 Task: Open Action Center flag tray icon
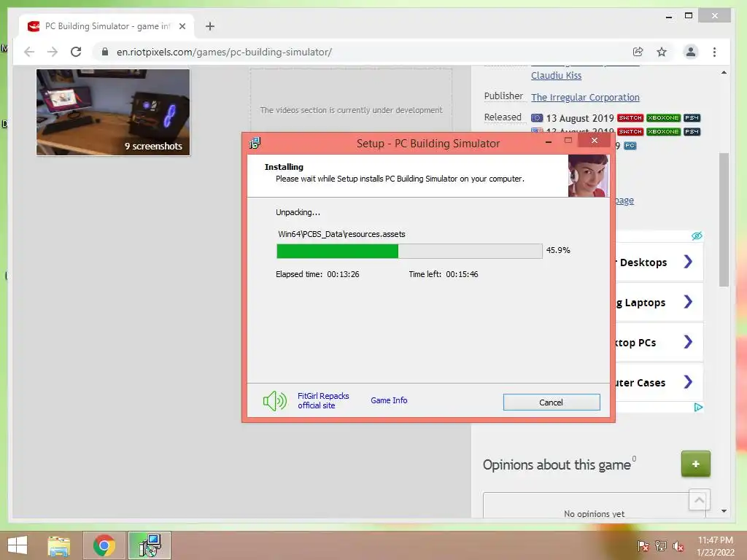coord(643,545)
